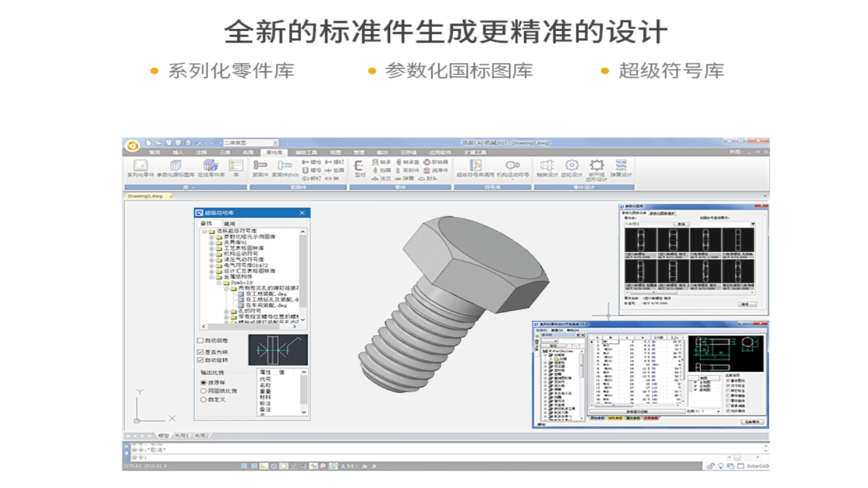The image size is (868, 488).
Task: Toggle the 自动旋转 checkbox
Action: [200, 360]
